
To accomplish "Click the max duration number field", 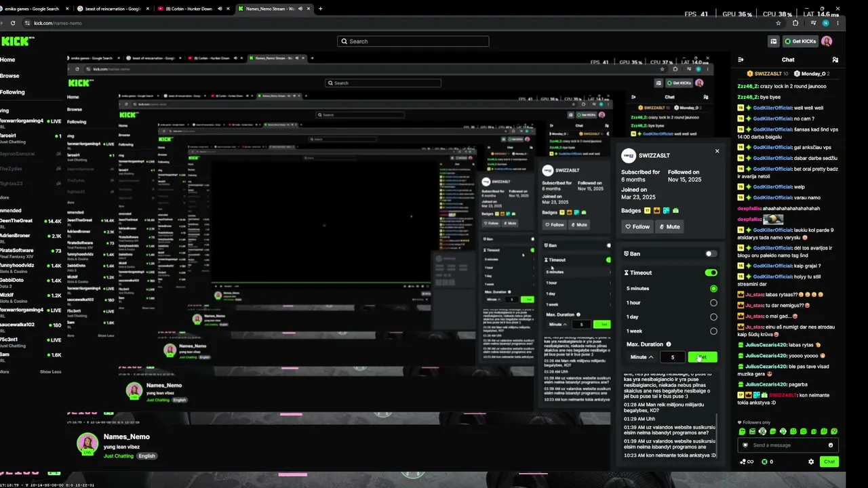I will (673, 357).
